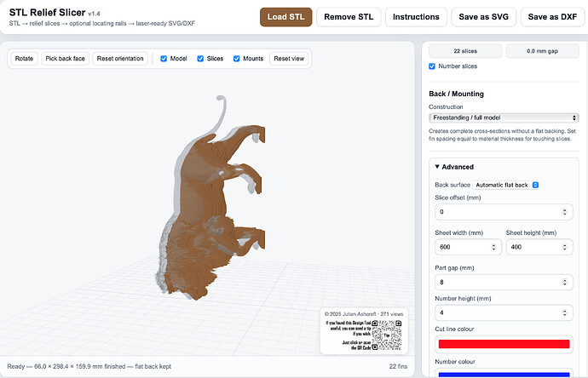Click the Back / Mounting heading
The height and width of the screenshot is (378, 588).
point(456,94)
